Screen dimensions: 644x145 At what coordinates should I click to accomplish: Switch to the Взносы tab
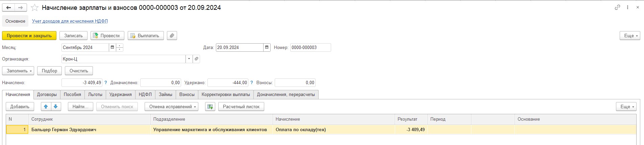pos(187,95)
